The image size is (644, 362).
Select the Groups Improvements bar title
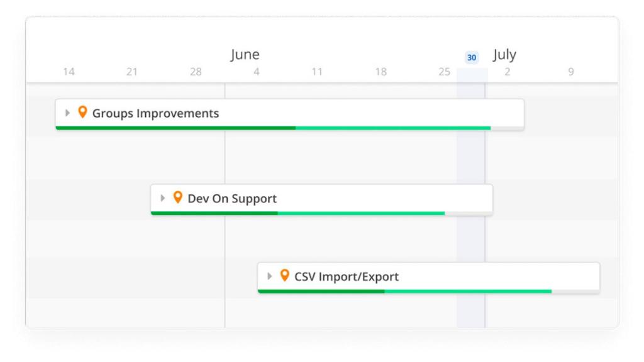point(155,114)
